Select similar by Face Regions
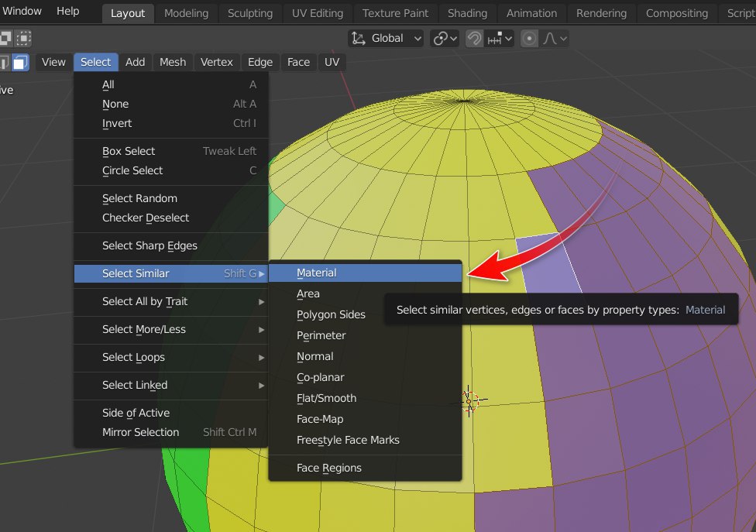 pos(365,468)
